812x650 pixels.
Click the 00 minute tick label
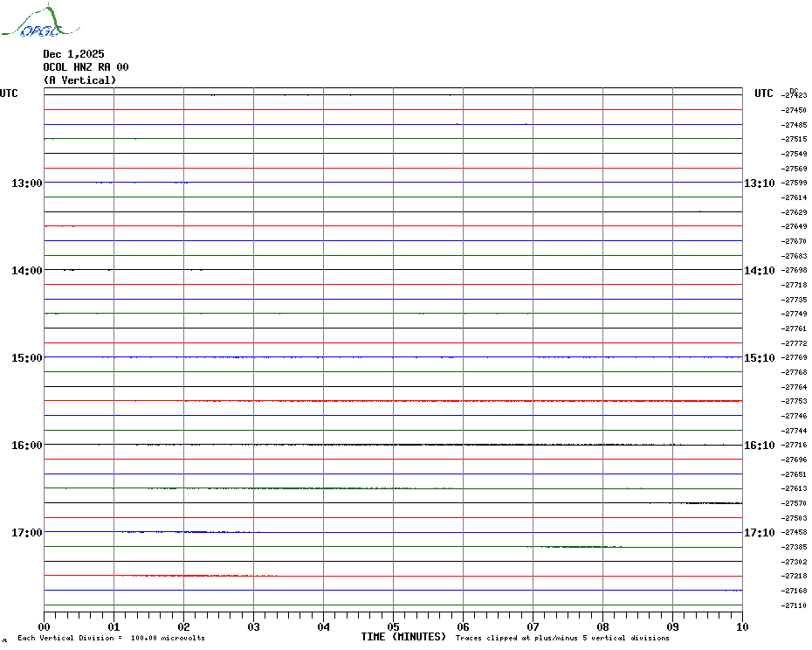45,626
